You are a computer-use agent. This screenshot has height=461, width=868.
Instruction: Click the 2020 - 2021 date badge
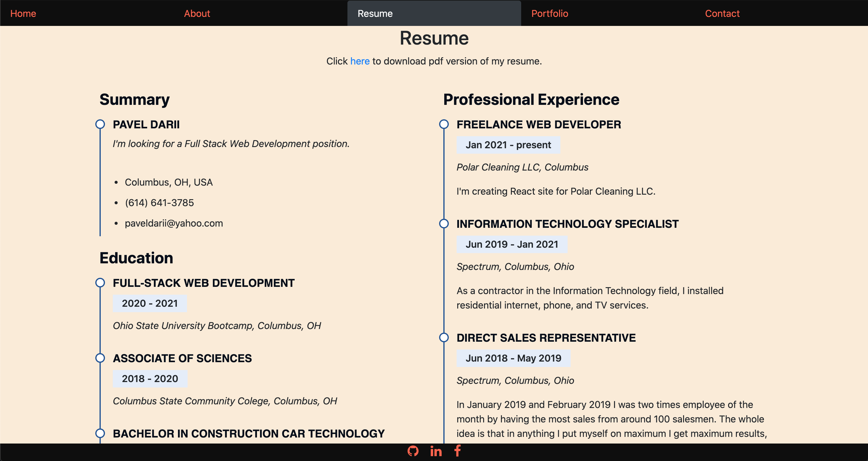150,303
